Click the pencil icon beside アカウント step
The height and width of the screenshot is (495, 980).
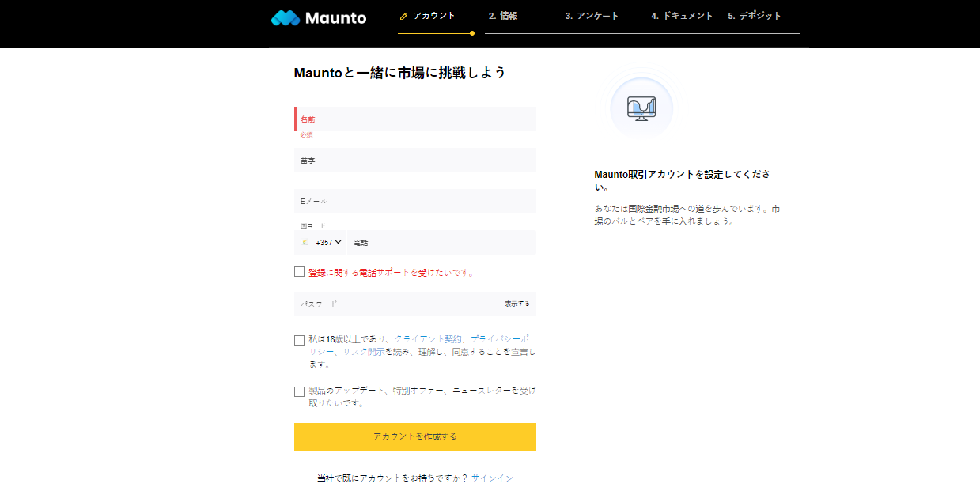coord(404,16)
